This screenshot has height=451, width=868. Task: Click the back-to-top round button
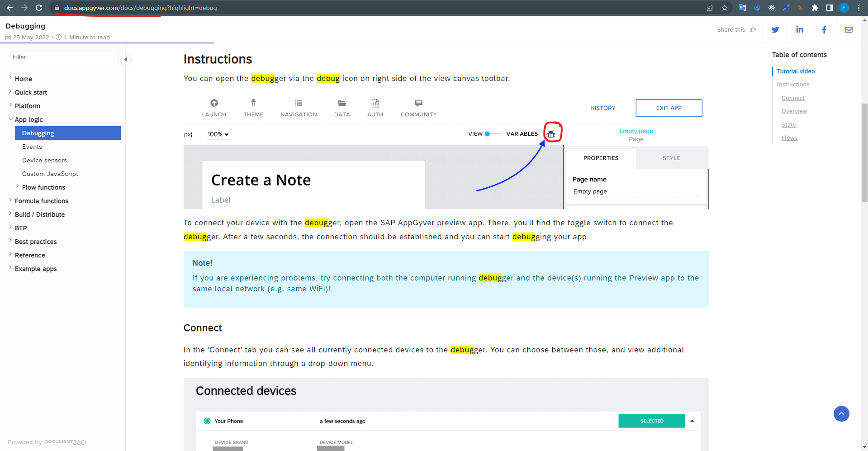click(841, 413)
